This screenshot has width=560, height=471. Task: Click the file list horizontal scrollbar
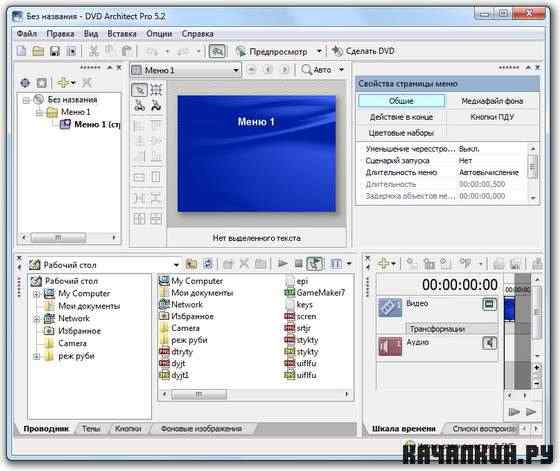click(x=255, y=394)
